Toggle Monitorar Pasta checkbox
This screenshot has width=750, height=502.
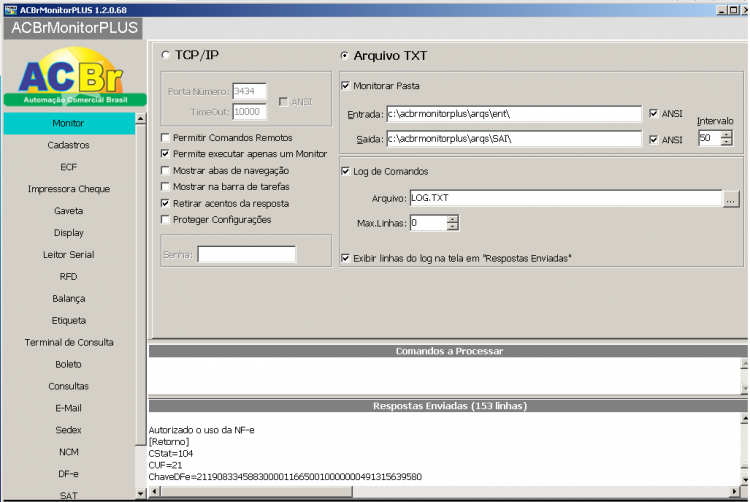[x=345, y=86]
